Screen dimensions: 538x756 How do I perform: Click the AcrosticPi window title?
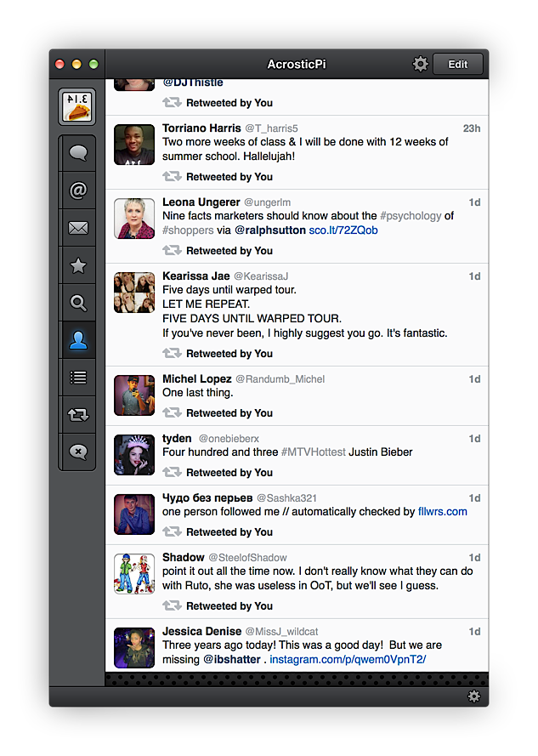[297, 64]
